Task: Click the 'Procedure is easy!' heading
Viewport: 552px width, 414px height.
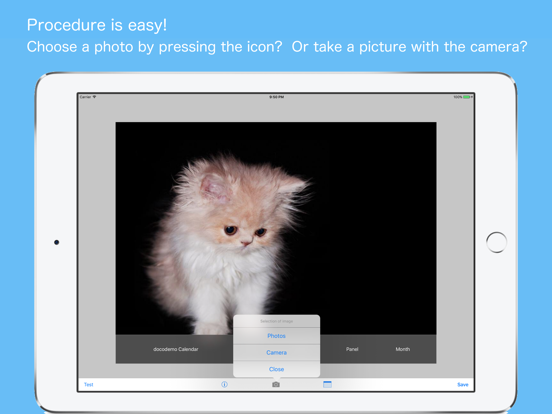Action: (97, 25)
